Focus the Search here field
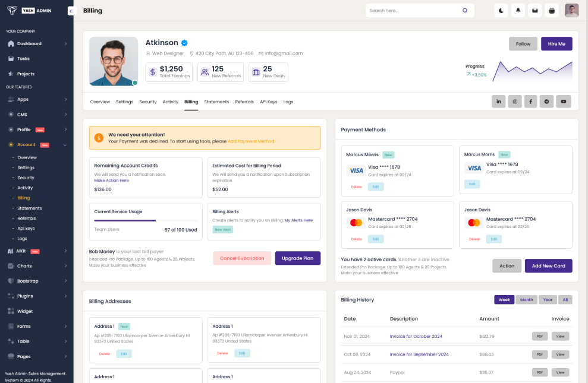The image size is (588, 383). pyautogui.click(x=420, y=11)
